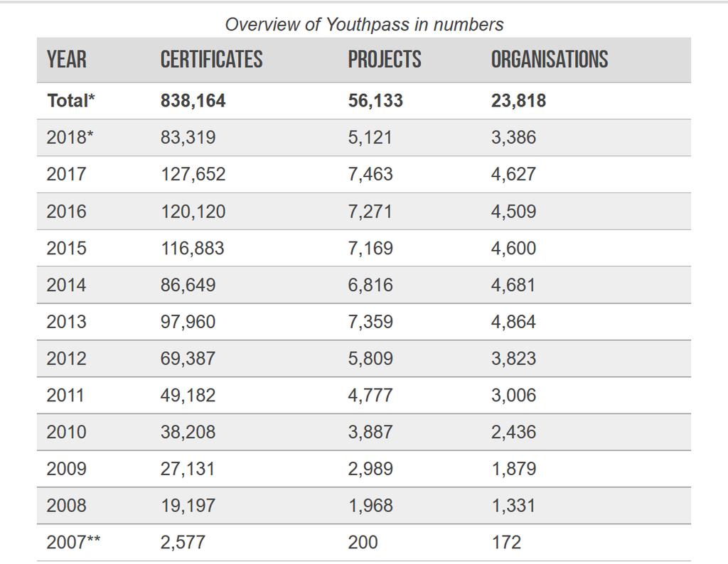Select organisations value 1,879
Screen dimensions: 728x564
pos(513,468)
